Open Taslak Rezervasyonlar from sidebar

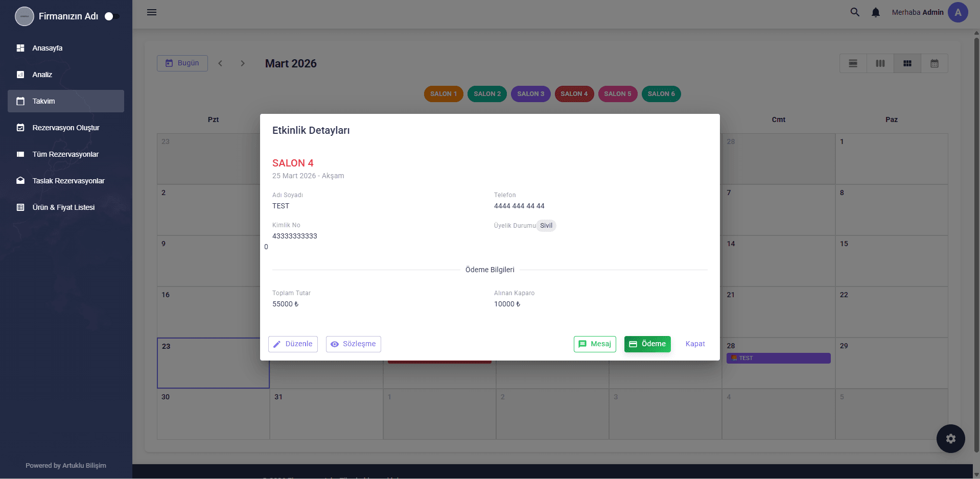pos(68,181)
